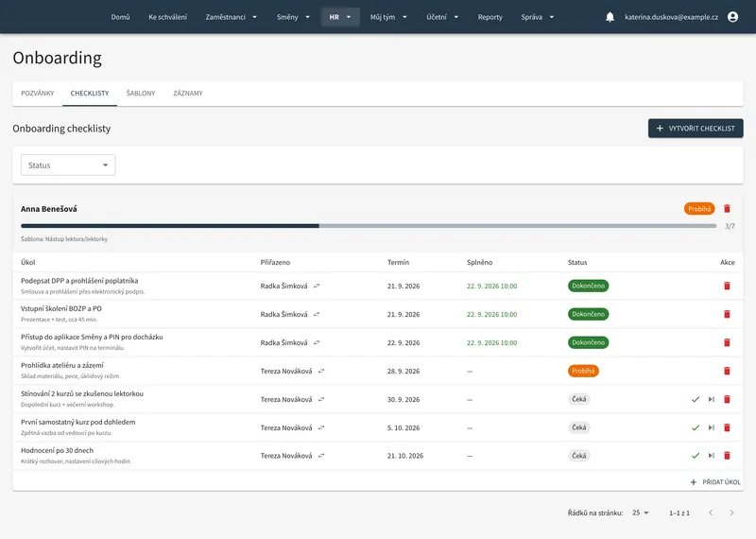Image resolution: width=756 pixels, height=539 pixels.
Task: Delete the První samostatný kurz task
Action: point(727,427)
